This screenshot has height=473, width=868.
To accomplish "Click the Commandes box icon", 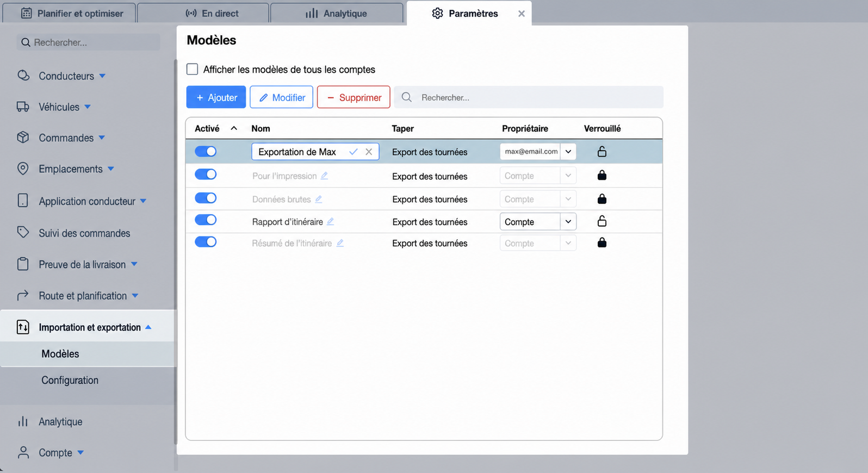I will 23,138.
